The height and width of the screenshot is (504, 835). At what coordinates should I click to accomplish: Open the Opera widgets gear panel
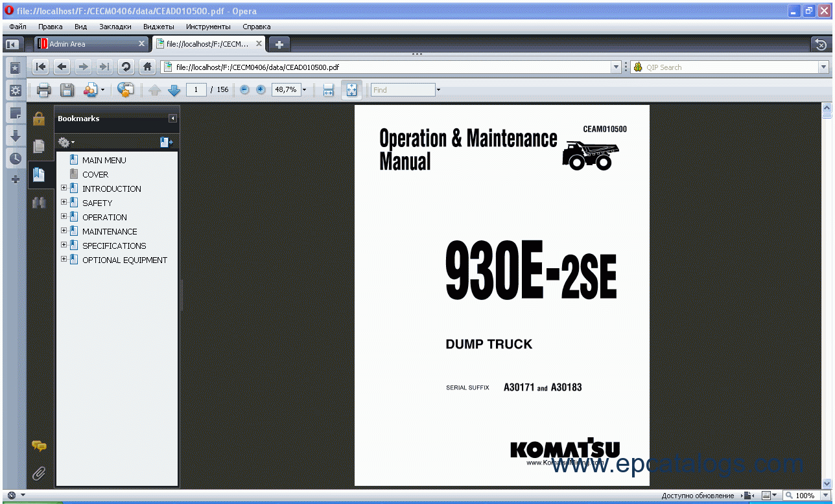(x=15, y=90)
